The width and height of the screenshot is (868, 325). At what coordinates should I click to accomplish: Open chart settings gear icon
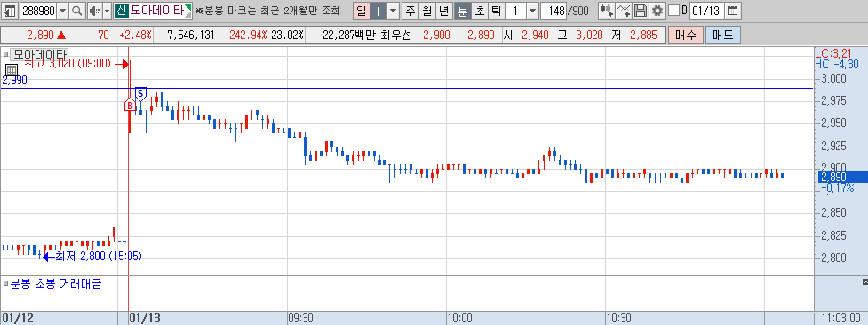(x=657, y=10)
